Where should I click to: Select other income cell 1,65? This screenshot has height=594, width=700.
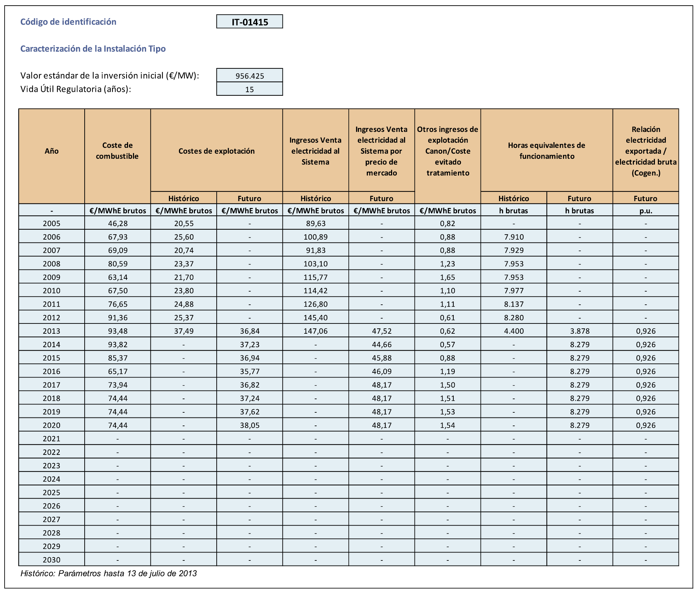tap(448, 277)
